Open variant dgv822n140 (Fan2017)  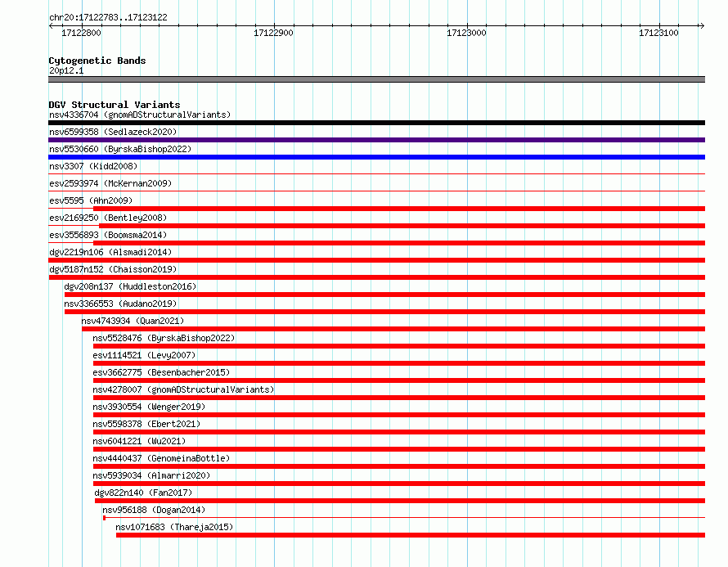click(143, 493)
